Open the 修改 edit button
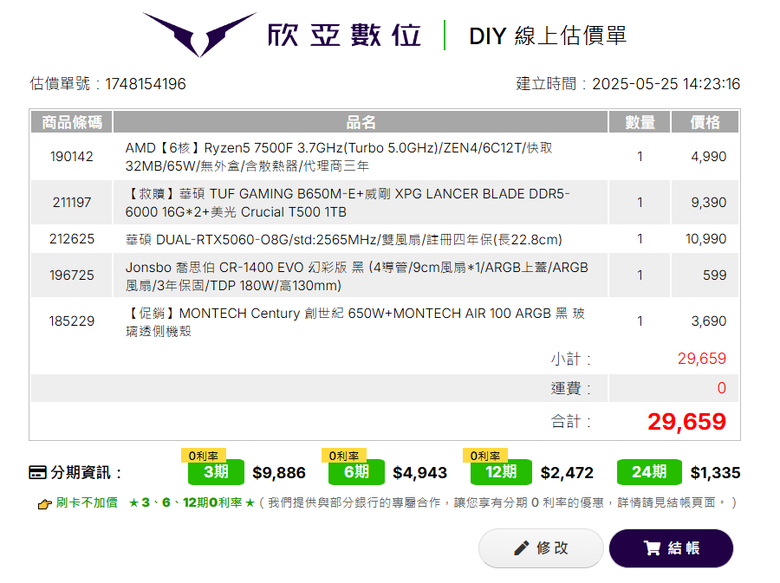The width and height of the screenshot is (780, 583). pos(541,548)
